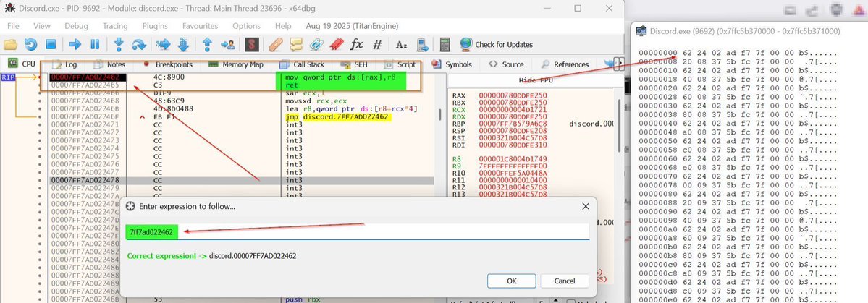
Task: Select address 00007FF7AD022478 highlighted row
Action: point(241,180)
